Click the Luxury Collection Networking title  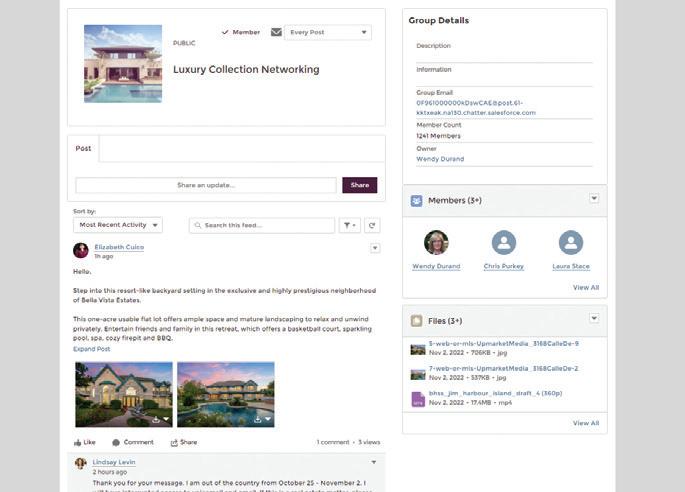coord(246,69)
